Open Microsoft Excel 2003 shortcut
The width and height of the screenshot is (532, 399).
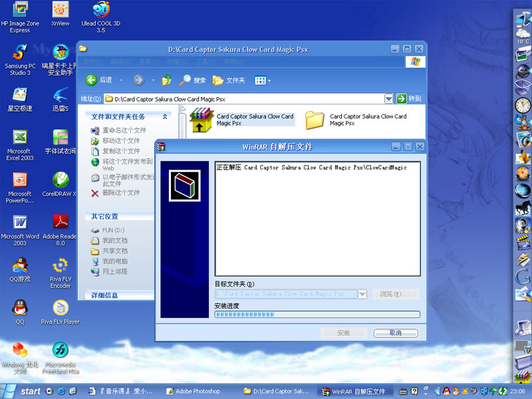click(20, 145)
